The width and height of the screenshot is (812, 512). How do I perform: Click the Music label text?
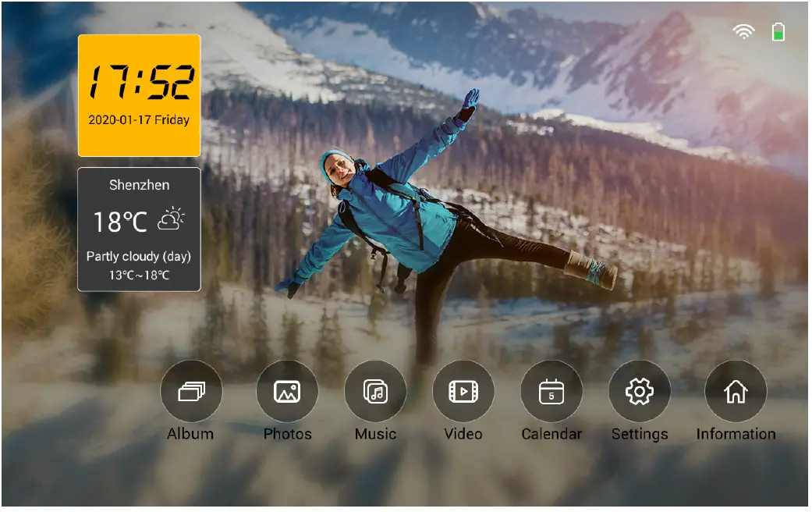click(375, 435)
